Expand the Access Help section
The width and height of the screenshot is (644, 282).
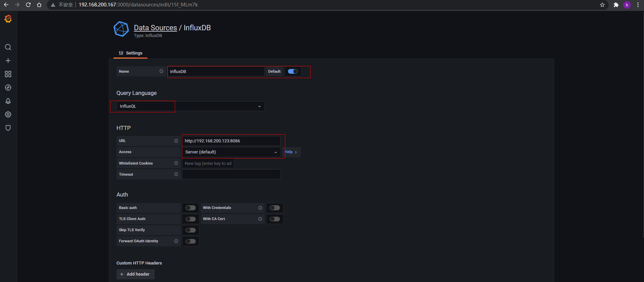(291, 152)
